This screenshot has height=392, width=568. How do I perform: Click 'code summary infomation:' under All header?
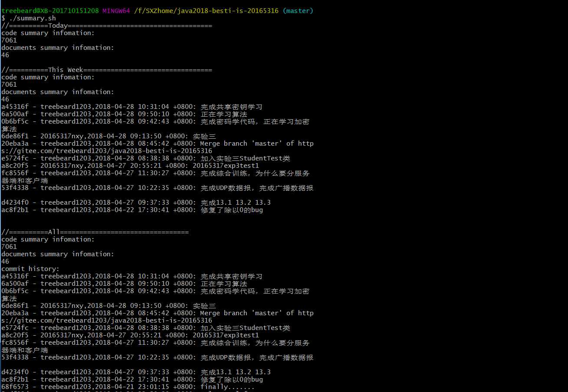coord(48,239)
